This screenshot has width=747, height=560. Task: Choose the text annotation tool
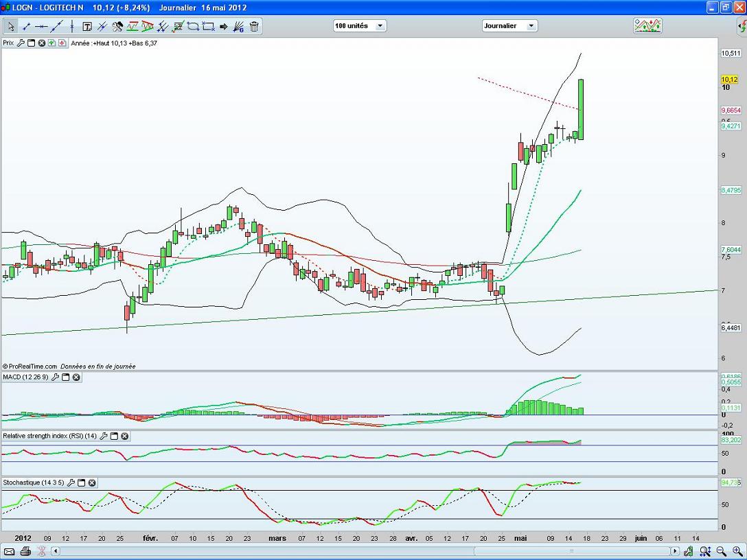point(87,27)
